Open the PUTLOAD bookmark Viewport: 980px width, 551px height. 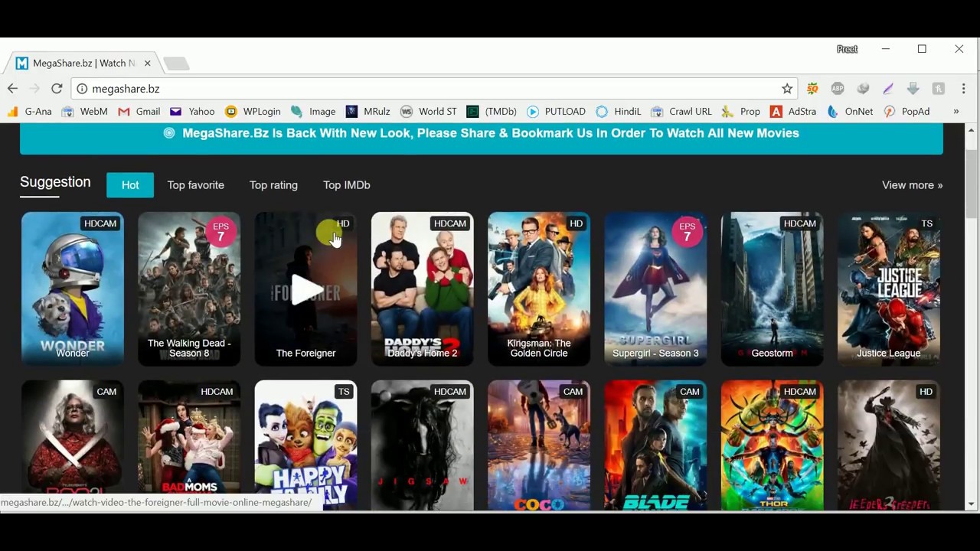[x=556, y=112]
